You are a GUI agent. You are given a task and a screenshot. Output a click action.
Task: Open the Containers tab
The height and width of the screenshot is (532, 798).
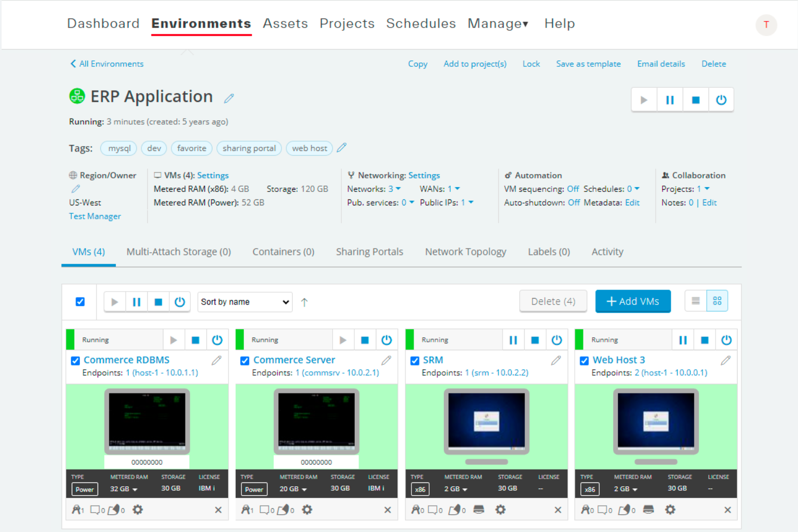click(283, 251)
